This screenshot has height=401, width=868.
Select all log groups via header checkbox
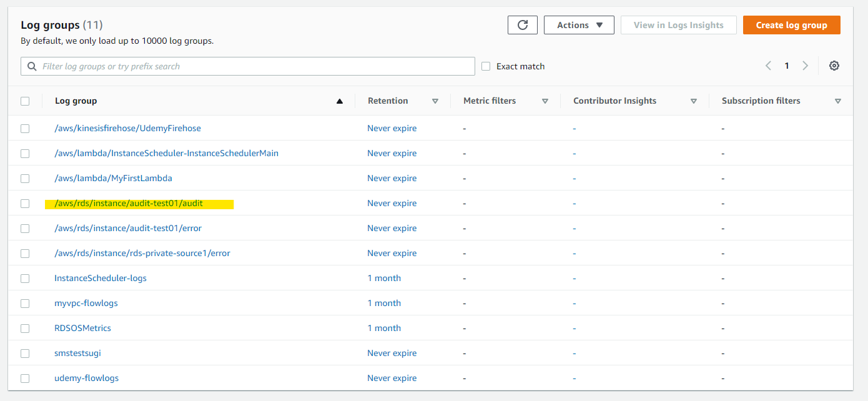point(25,101)
